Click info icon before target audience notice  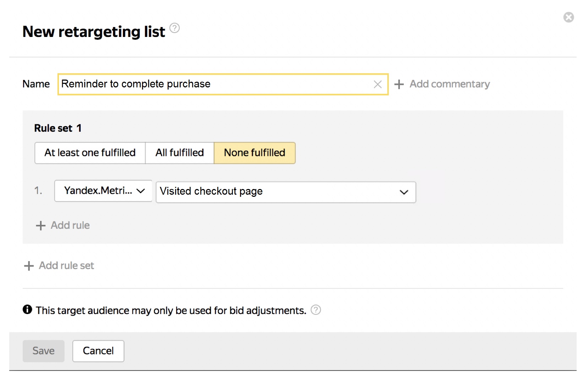click(27, 310)
